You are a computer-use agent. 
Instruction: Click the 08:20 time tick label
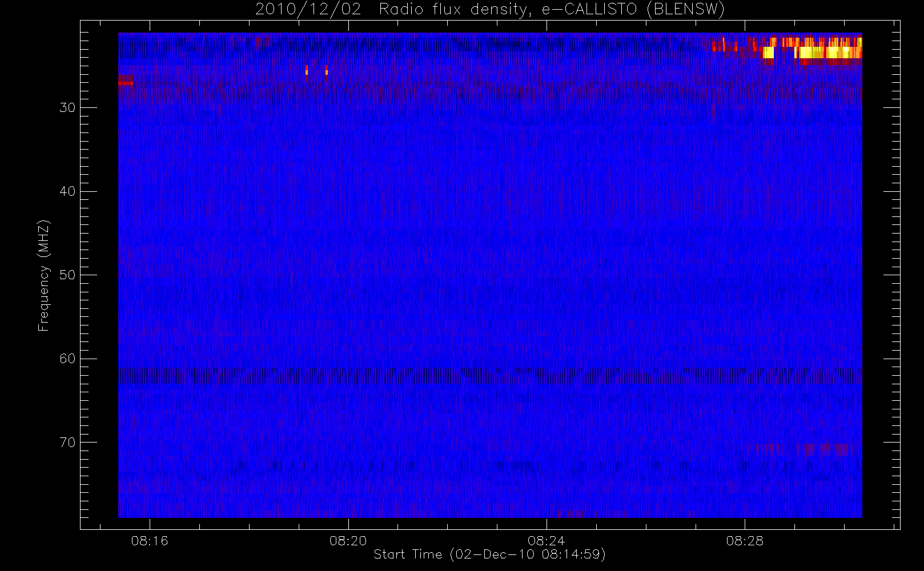click(x=348, y=541)
